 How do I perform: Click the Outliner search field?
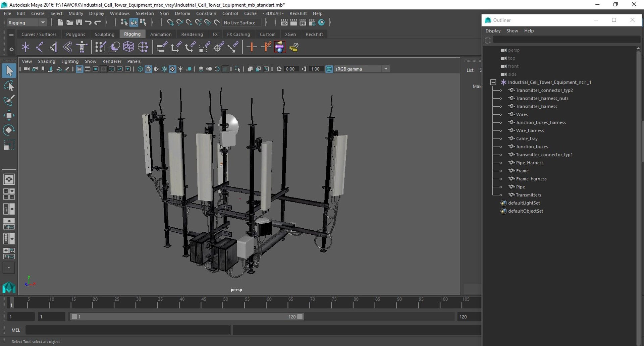(566, 40)
